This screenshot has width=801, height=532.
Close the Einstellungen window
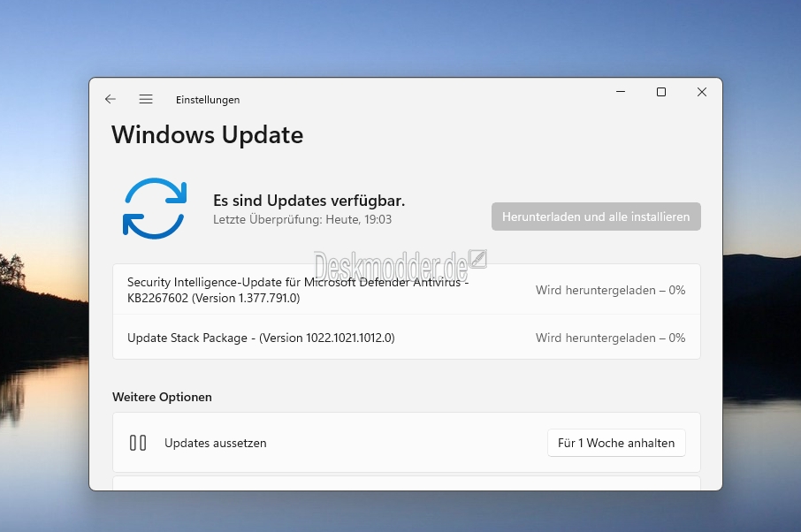[x=702, y=92]
